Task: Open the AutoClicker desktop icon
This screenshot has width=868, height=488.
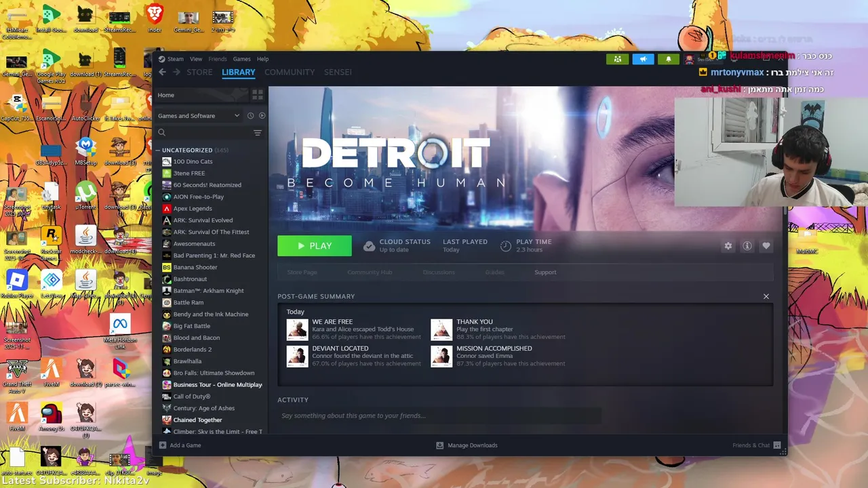Action: click(x=85, y=106)
